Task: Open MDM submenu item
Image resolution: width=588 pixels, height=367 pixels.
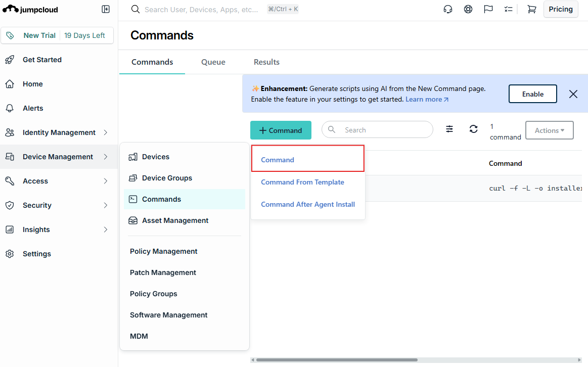Action: [x=139, y=336]
